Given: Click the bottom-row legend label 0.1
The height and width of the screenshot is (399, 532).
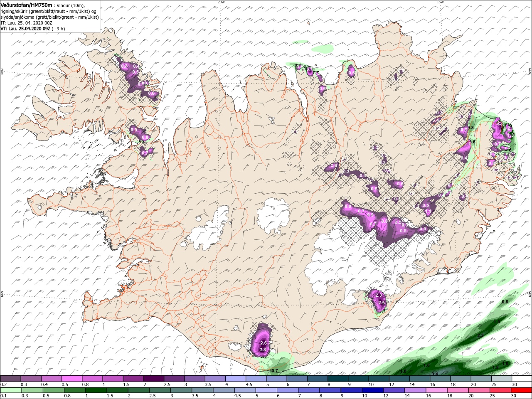Looking at the screenshot, I should (x=3, y=396).
